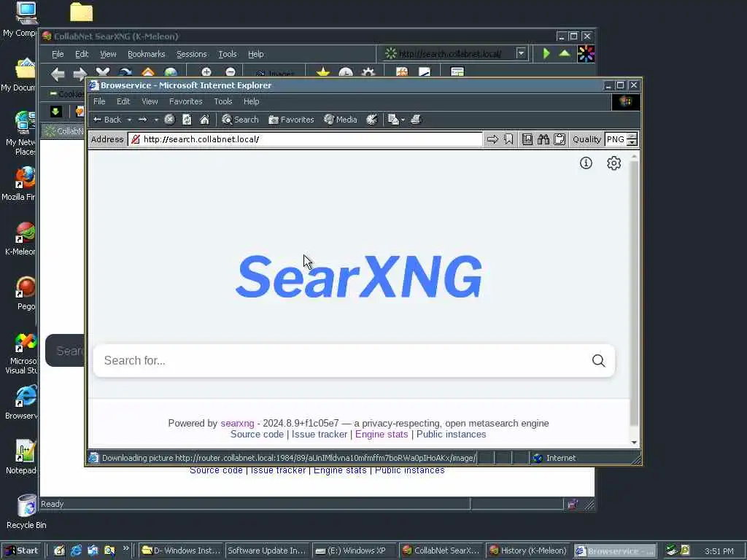Click Internet Explorer quick launch icon
The image size is (747, 560).
76,551
